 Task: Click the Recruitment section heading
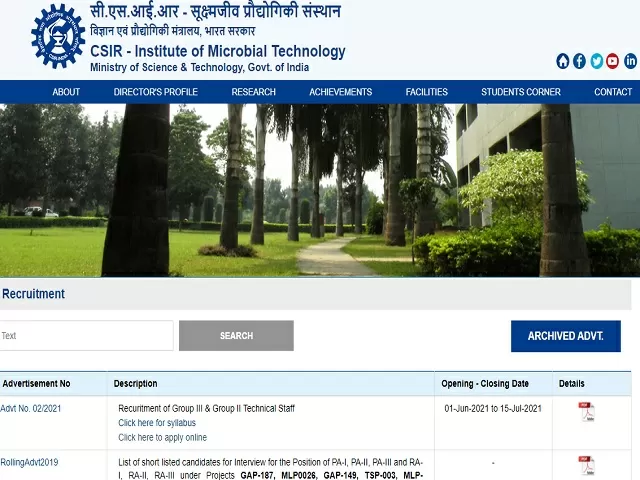[x=33, y=294]
